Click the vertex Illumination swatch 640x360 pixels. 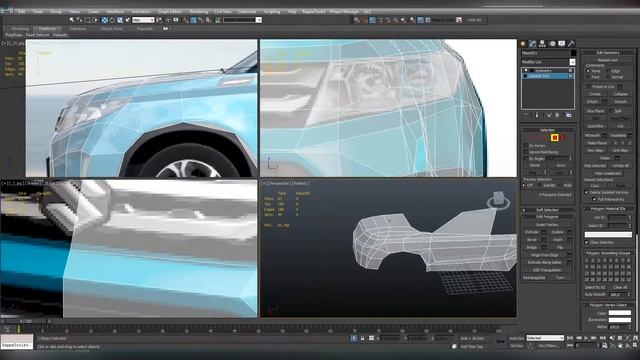click(620, 320)
